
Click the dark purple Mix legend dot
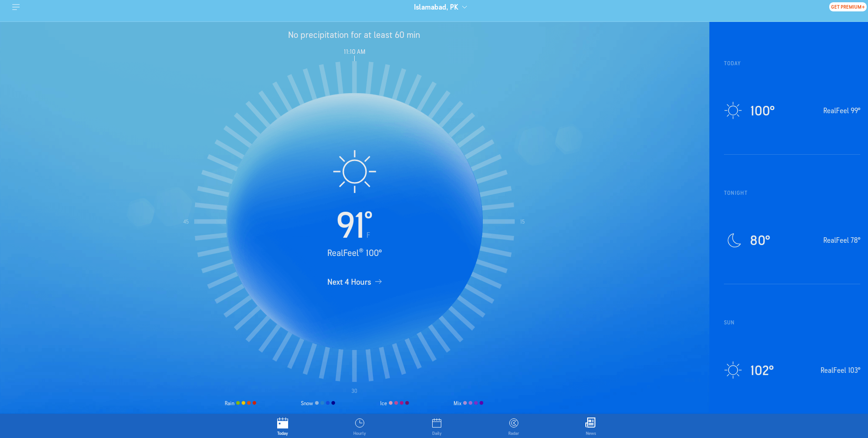tap(481, 403)
